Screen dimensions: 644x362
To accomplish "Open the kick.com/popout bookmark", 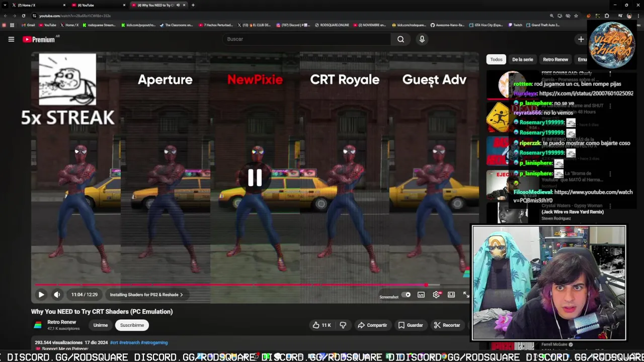I will [x=138, y=25].
